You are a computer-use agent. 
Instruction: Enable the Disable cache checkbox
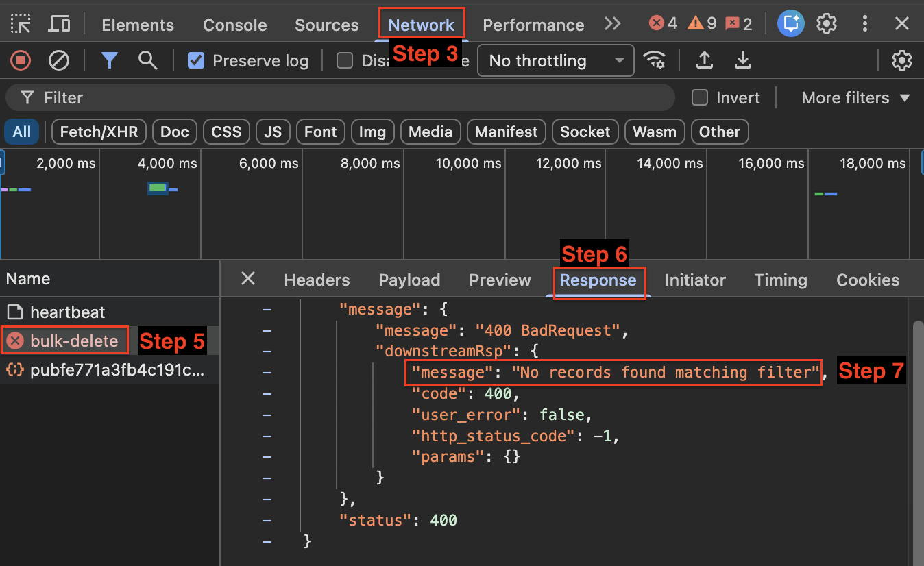(x=344, y=60)
